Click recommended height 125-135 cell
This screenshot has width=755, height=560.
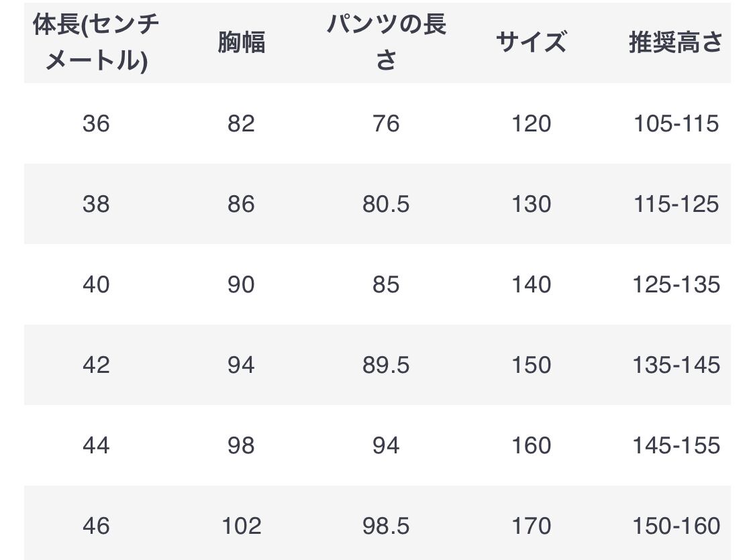point(676,284)
